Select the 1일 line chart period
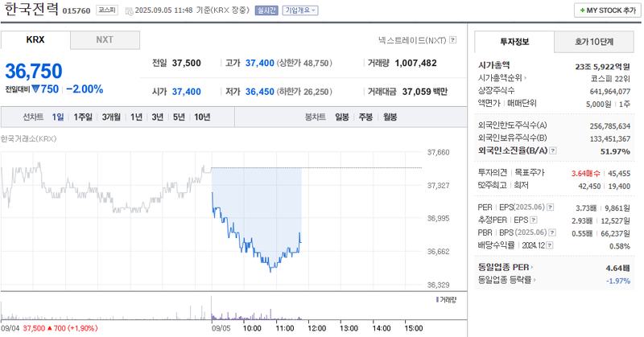This screenshot has width=644, height=337. pos(58,117)
